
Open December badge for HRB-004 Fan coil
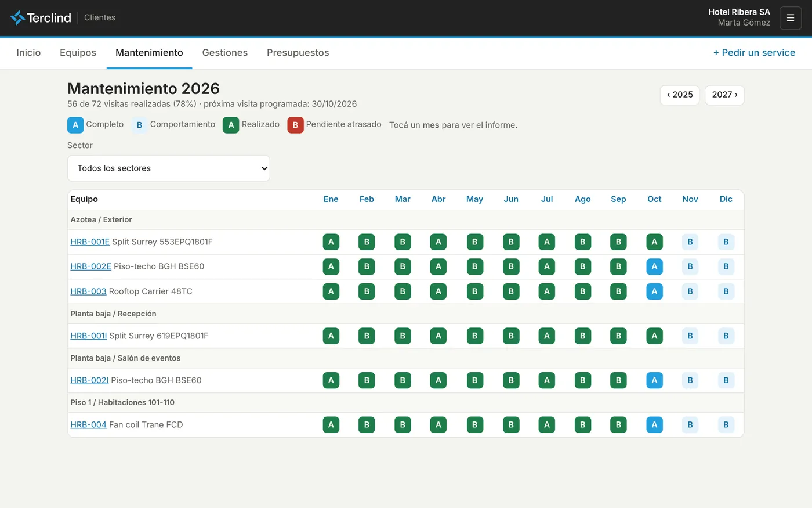pos(726,425)
